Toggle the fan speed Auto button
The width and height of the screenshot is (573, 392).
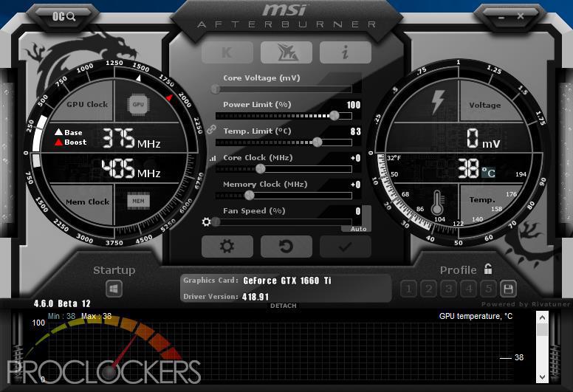pos(358,229)
